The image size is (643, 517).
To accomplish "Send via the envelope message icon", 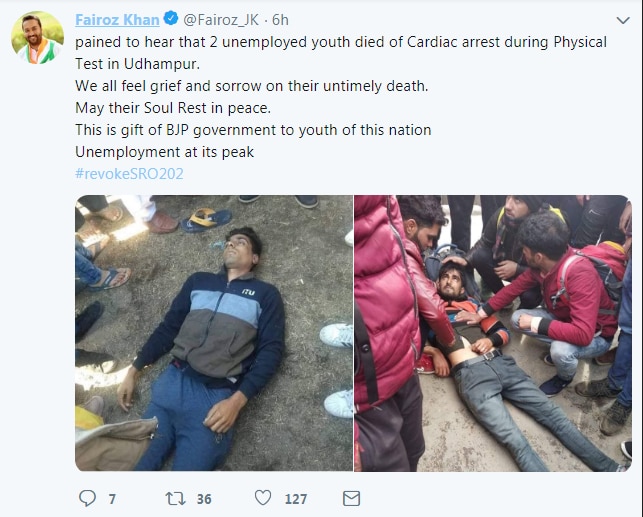I will tap(351, 499).
